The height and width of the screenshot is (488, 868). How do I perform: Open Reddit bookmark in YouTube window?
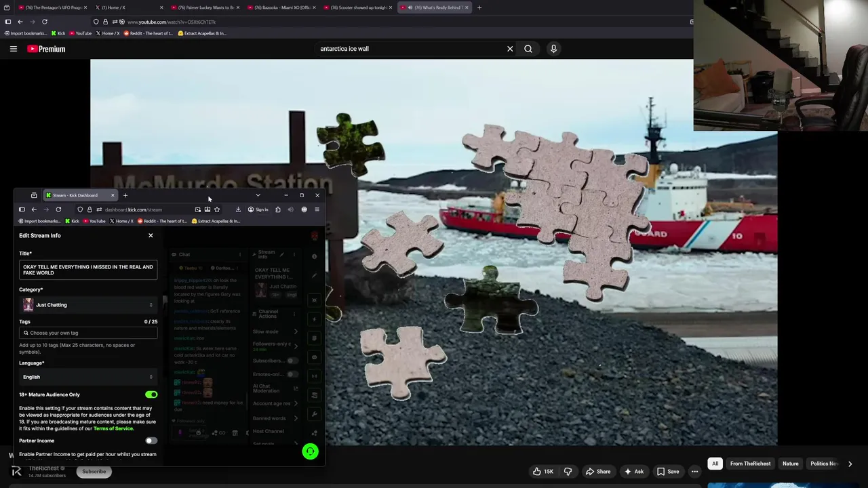(x=148, y=33)
